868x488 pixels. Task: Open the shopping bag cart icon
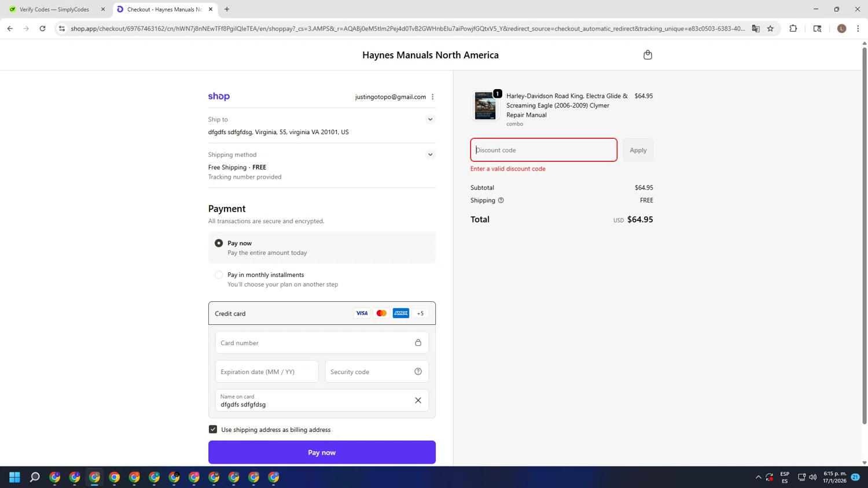click(648, 55)
